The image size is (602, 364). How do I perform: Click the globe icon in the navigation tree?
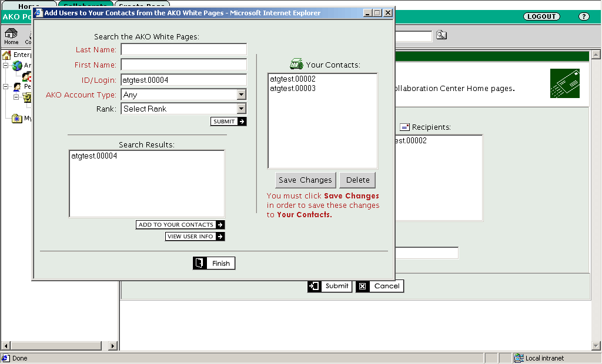[x=17, y=66]
